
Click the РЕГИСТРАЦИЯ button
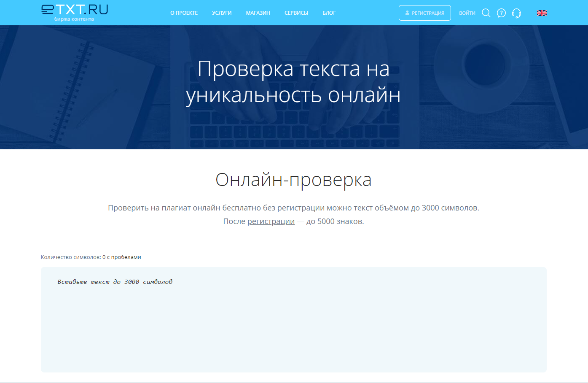tap(425, 13)
